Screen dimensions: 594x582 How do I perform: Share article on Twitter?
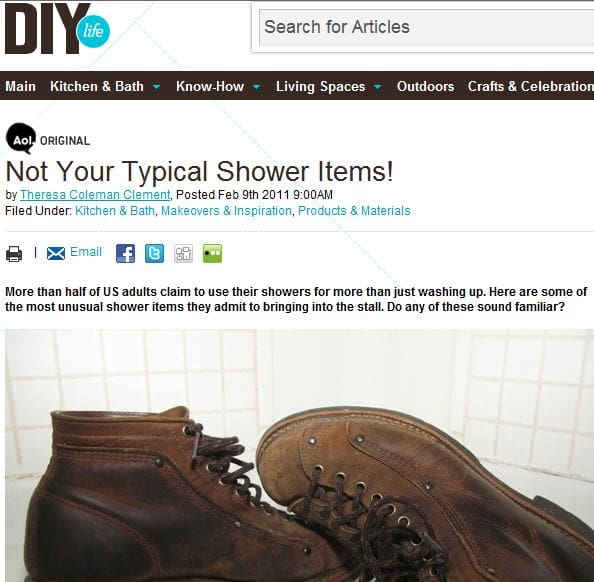(x=155, y=253)
